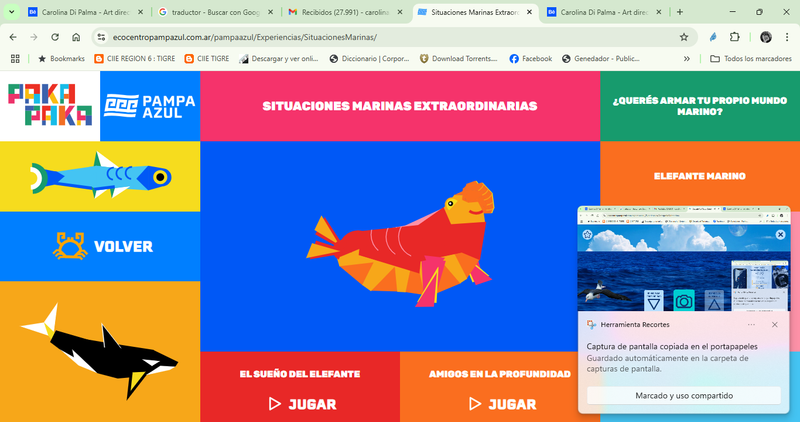Click Marcado y uso compartido button

tap(684, 395)
